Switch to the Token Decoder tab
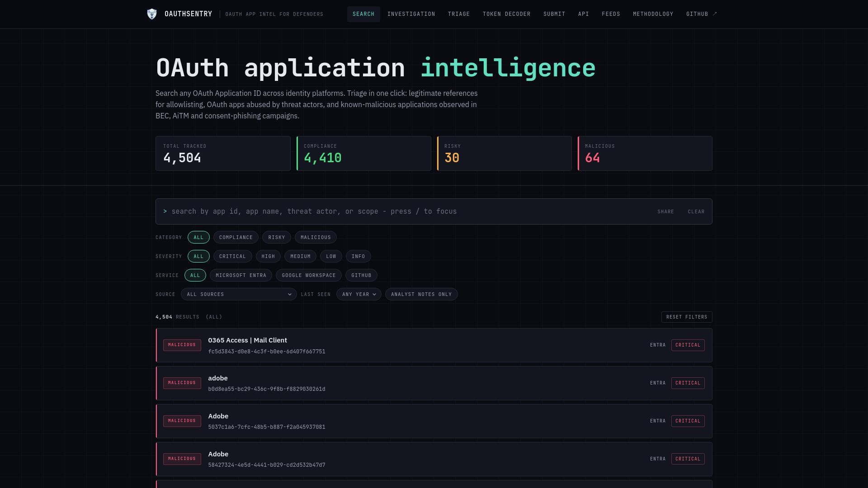 506,14
